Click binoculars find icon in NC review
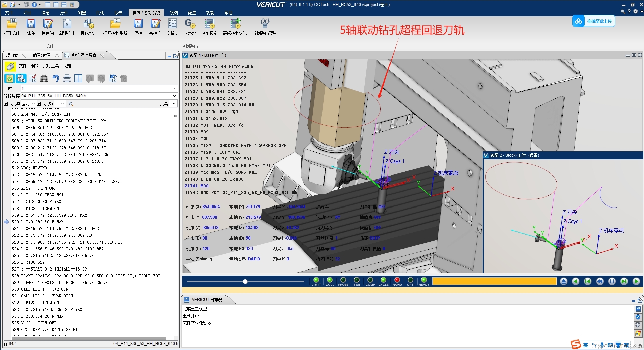This screenshot has height=350, width=644. tap(44, 78)
